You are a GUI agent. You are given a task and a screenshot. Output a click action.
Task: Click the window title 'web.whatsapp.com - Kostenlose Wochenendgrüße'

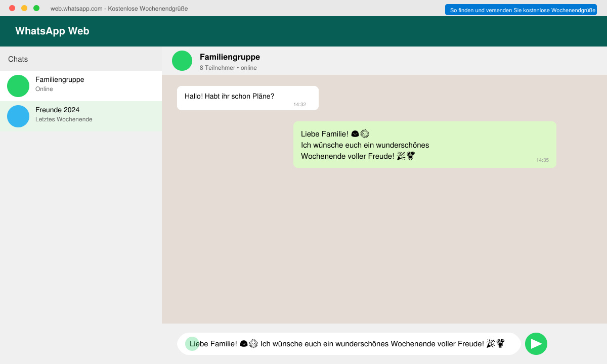[119, 9]
